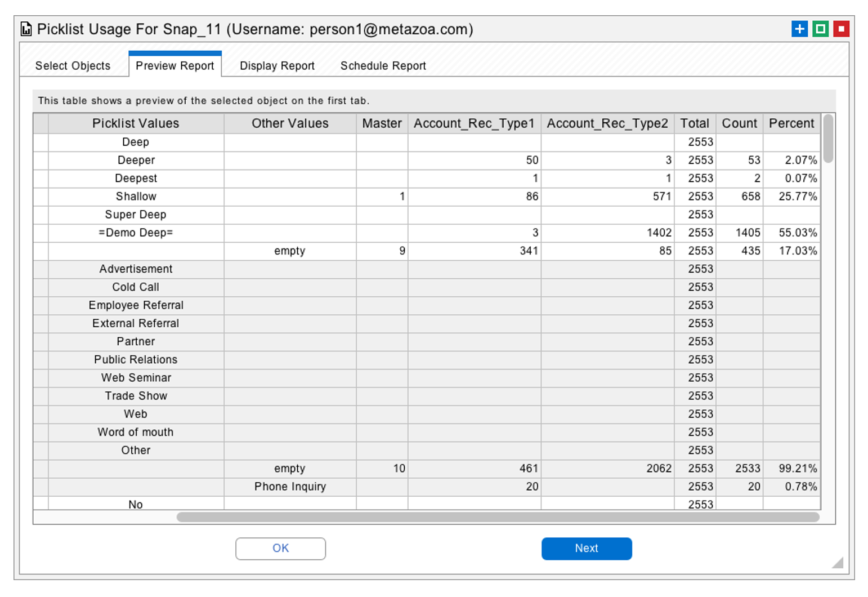The width and height of the screenshot is (868, 597).
Task: Select the Shallow row in the table
Action: click(x=135, y=197)
